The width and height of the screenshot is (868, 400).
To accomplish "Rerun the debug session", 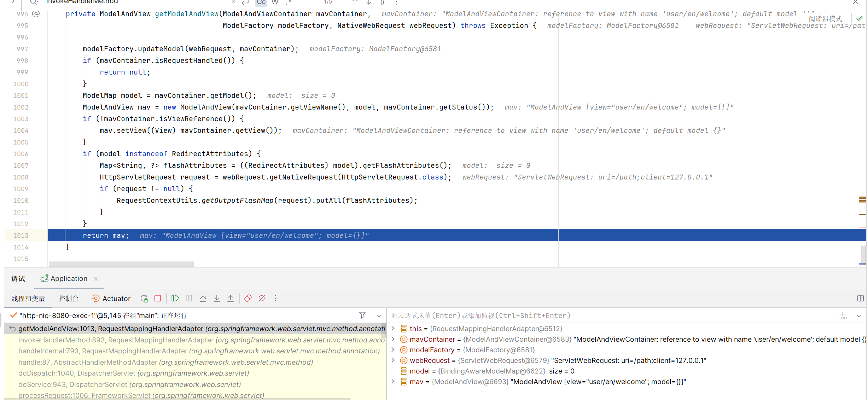I will pyautogui.click(x=144, y=299).
